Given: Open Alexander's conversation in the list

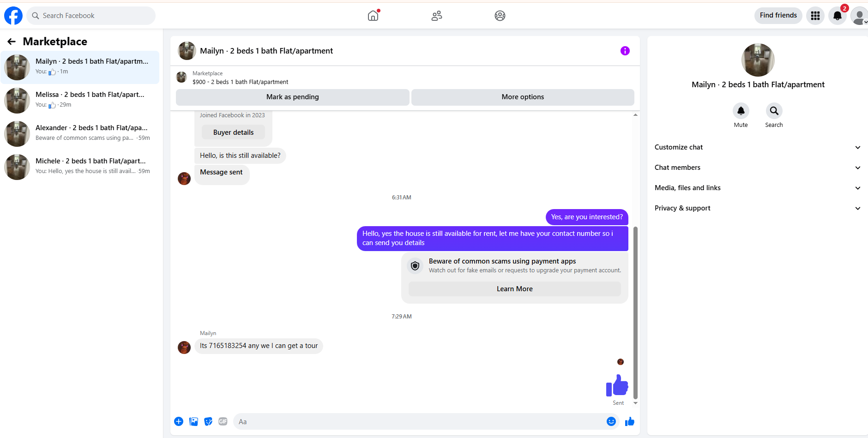Looking at the screenshot, I should point(80,134).
